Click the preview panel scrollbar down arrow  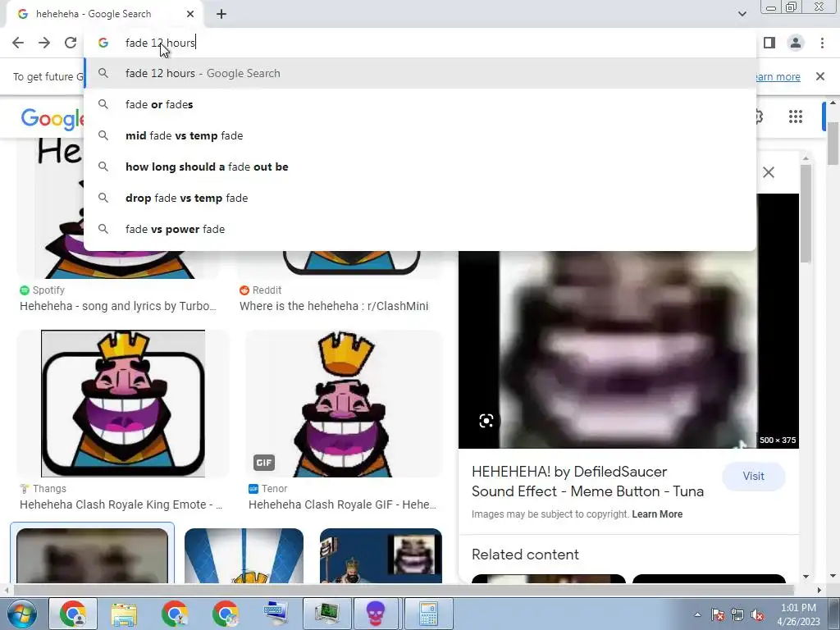click(x=806, y=577)
